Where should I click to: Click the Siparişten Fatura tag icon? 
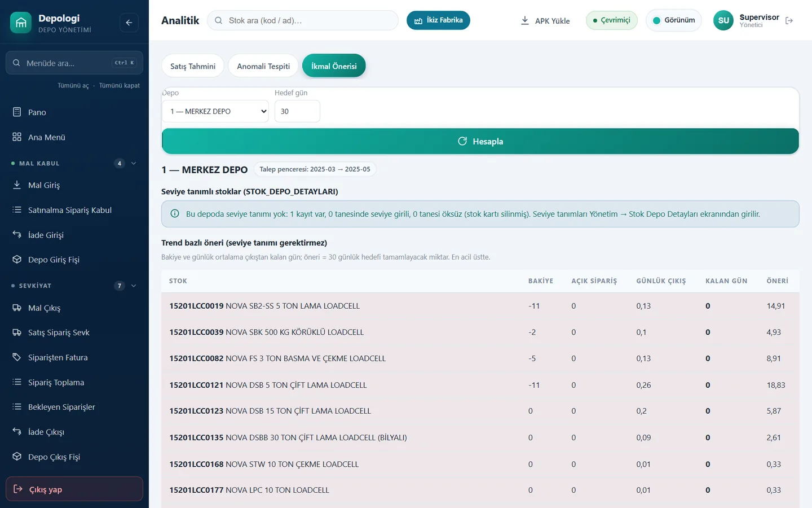17,357
